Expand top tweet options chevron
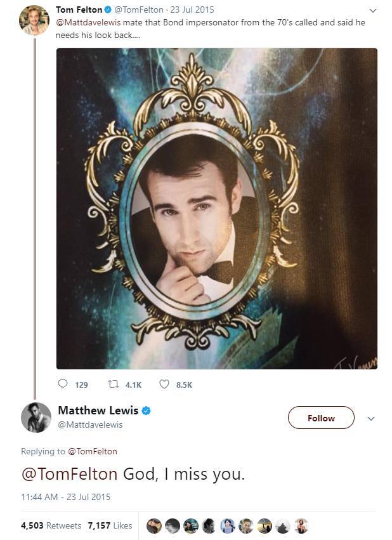Viewport: 392px width, 540px height. pyautogui.click(x=373, y=10)
